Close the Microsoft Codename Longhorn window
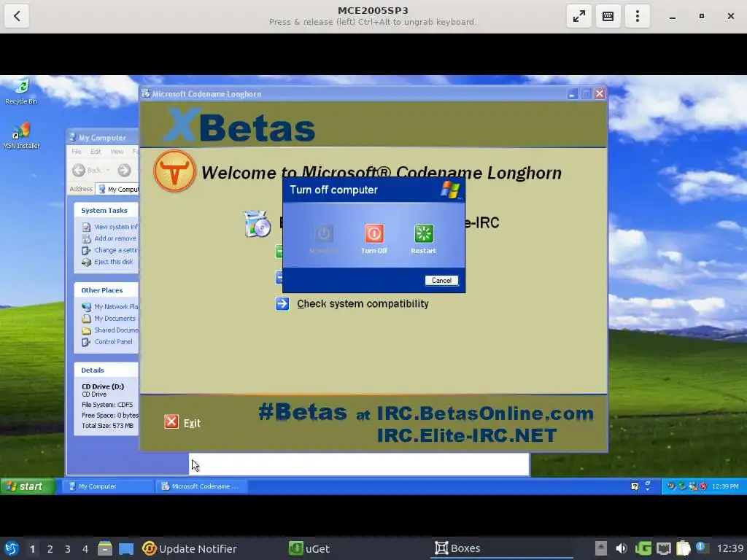Image resolution: width=747 pixels, height=560 pixels. (x=600, y=94)
